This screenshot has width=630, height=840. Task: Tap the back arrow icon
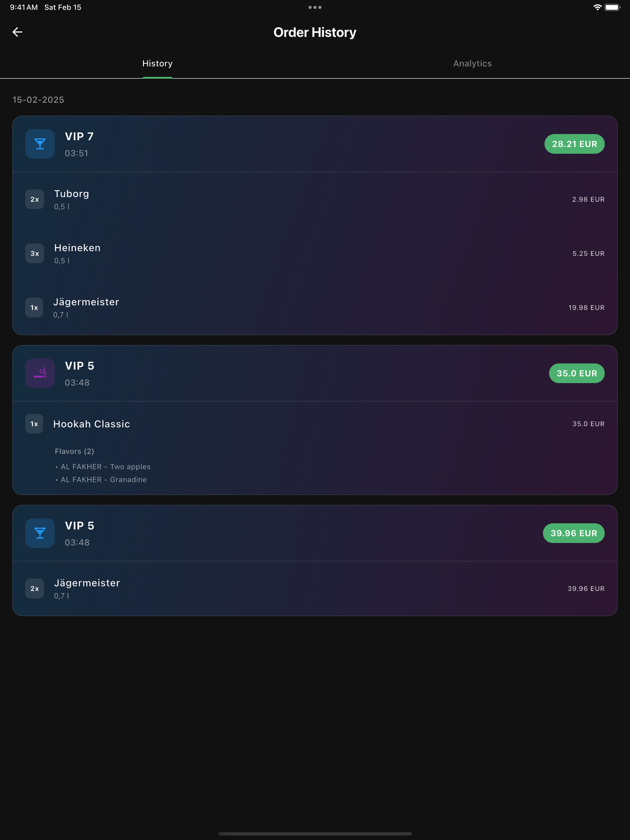pyautogui.click(x=18, y=32)
